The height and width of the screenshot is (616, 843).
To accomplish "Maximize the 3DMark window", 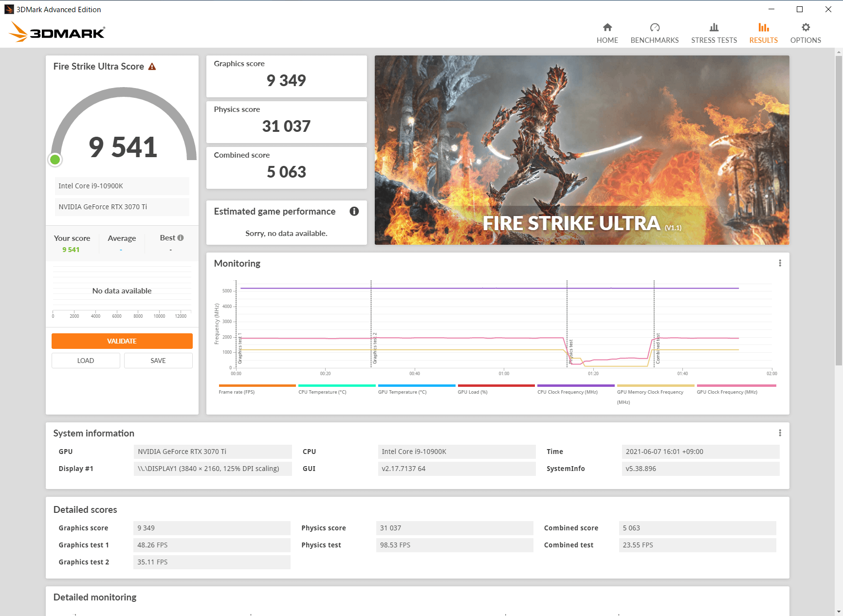I will (x=800, y=9).
